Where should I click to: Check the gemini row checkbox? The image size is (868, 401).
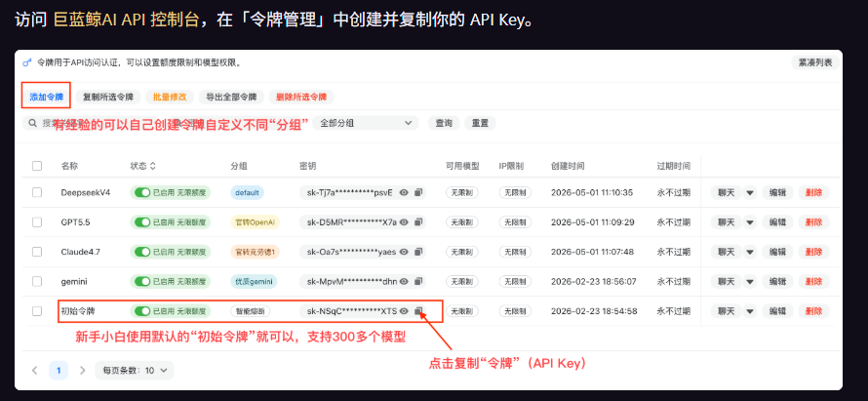[x=37, y=281]
